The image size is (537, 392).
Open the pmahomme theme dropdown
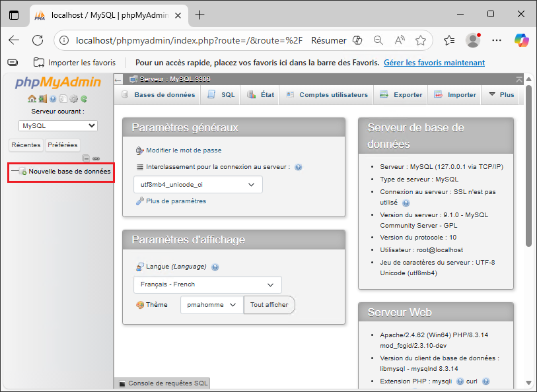[212, 305]
